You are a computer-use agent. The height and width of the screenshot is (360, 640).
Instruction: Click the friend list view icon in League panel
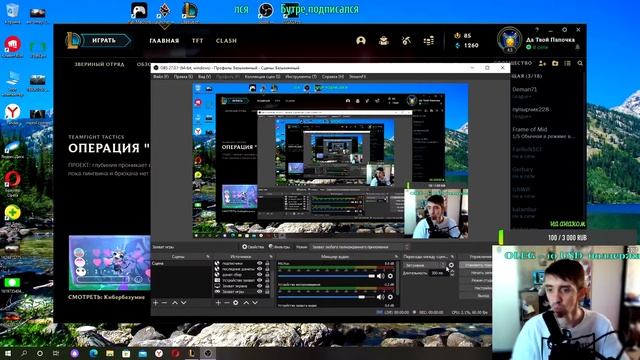[567, 63]
